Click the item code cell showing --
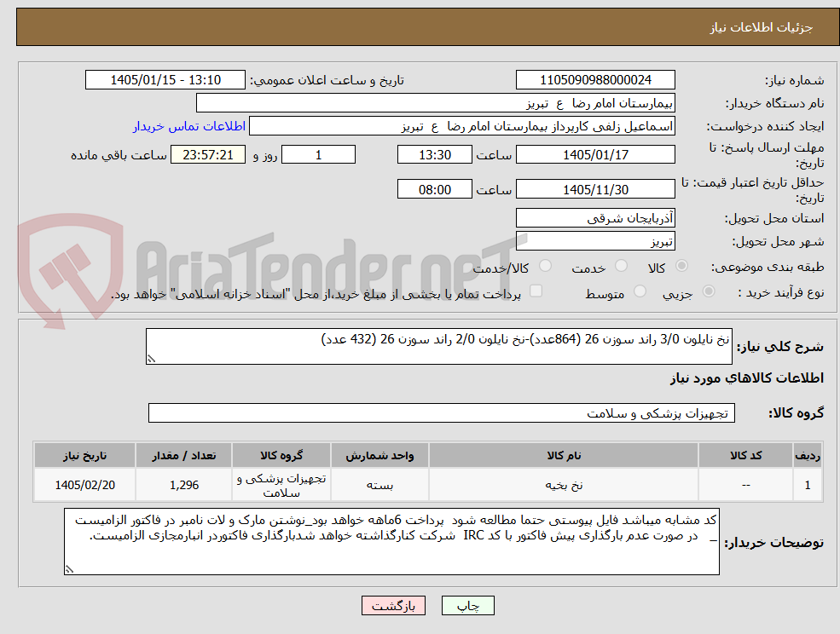 click(x=745, y=485)
